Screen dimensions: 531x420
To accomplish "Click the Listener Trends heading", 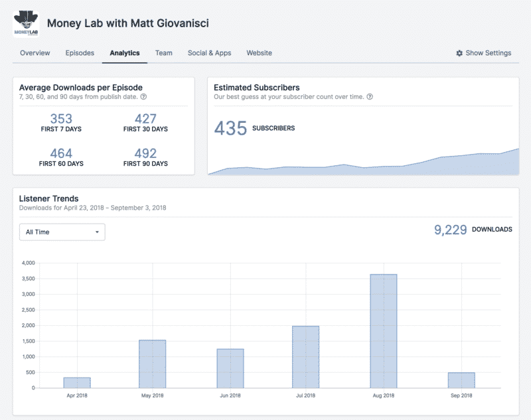I will point(48,198).
